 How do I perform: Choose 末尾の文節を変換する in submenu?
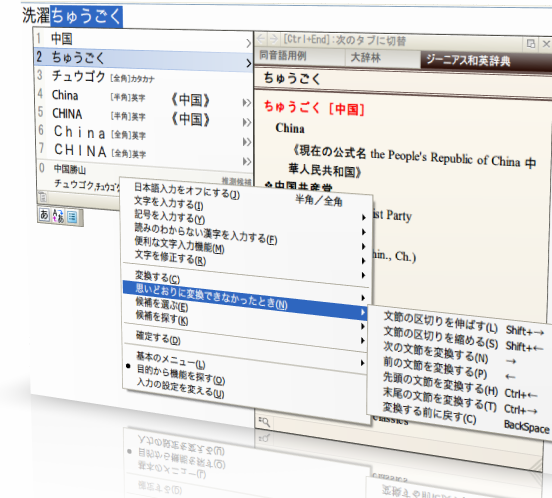pyautogui.click(x=439, y=399)
